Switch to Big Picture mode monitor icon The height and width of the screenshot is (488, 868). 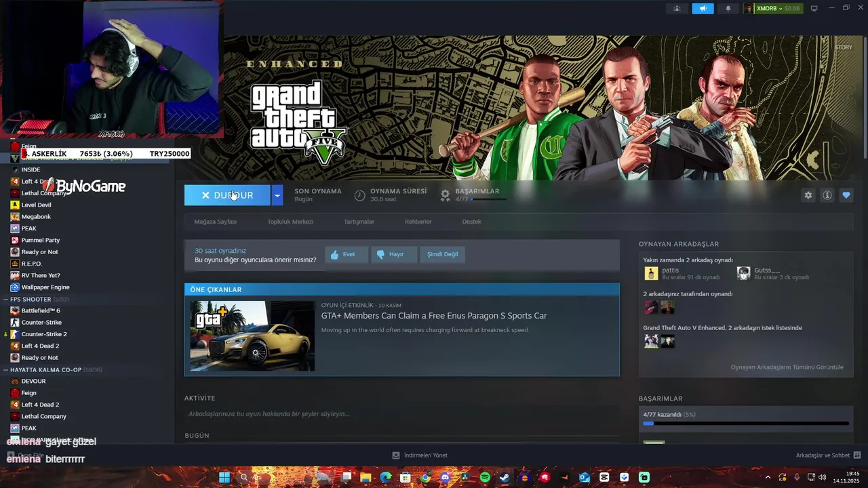pos(814,8)
